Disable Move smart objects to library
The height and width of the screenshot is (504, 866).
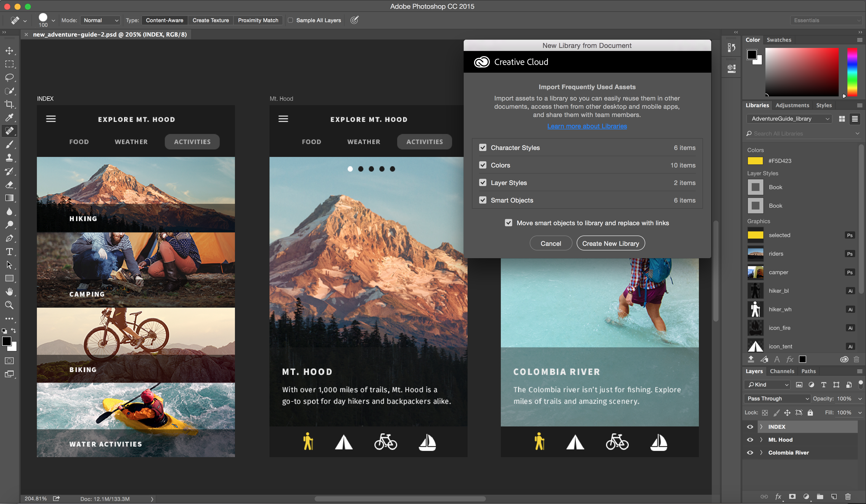click(509, 223)
